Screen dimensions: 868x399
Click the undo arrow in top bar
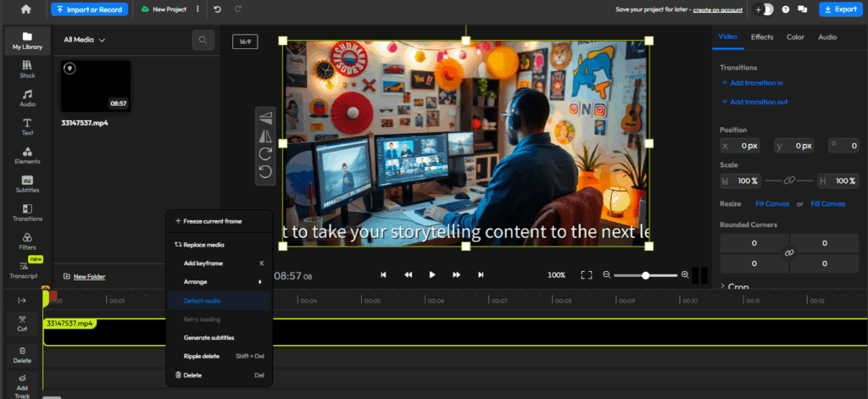(218, 9)
